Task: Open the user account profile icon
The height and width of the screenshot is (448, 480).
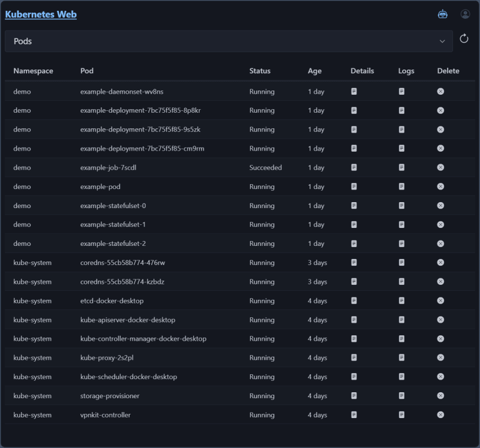Action: pos(466,14)
